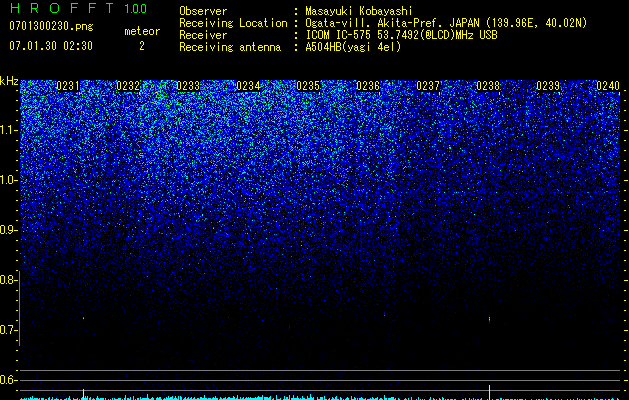Click the 0.7 kHz axis label

8,330
